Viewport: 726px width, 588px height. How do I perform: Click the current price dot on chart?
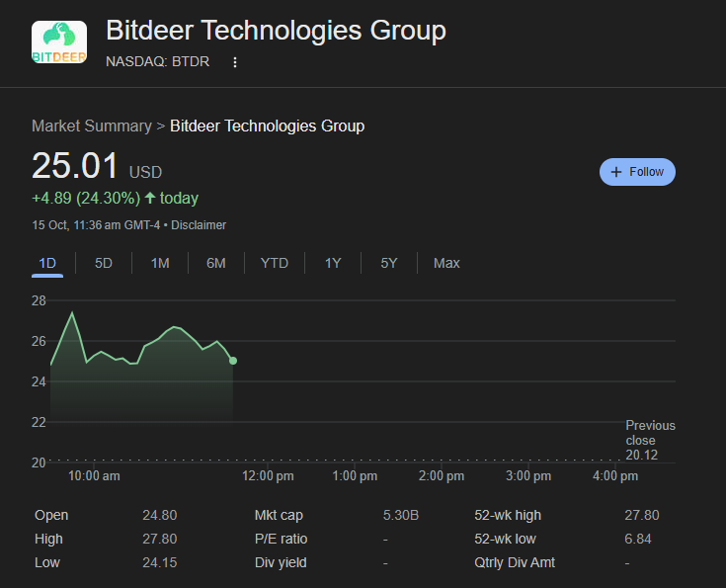[x=233, y=361]
